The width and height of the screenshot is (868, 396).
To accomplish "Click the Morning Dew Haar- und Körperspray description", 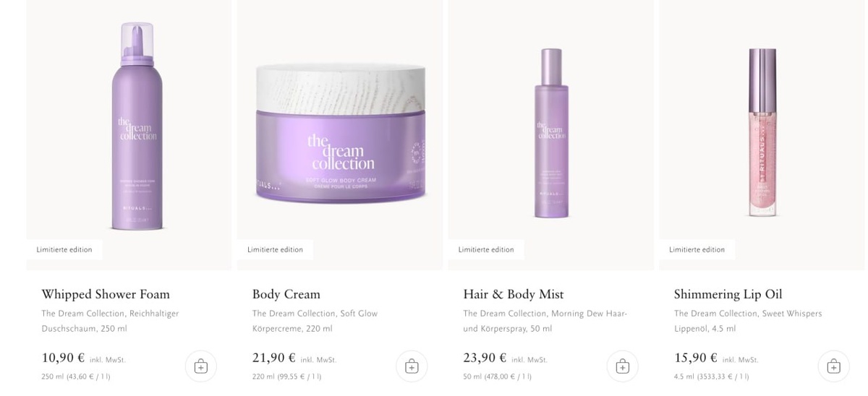I will [545, 321].
